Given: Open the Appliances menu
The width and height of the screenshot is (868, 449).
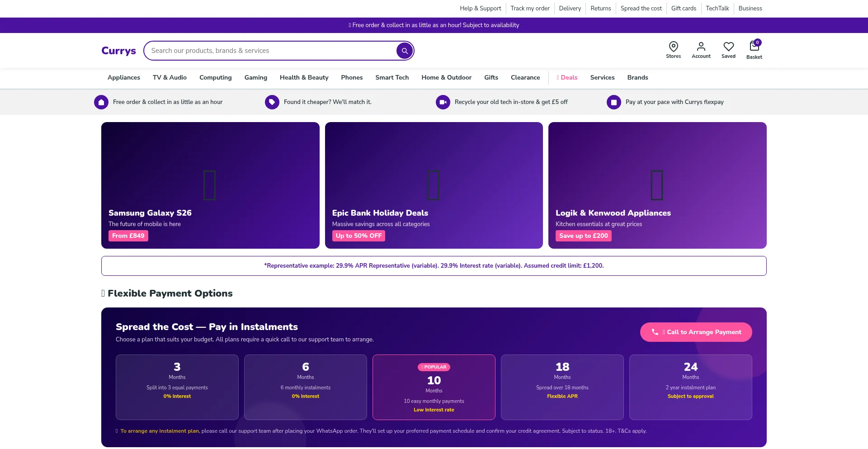Looking at the screenshot, I should point(124,78).
